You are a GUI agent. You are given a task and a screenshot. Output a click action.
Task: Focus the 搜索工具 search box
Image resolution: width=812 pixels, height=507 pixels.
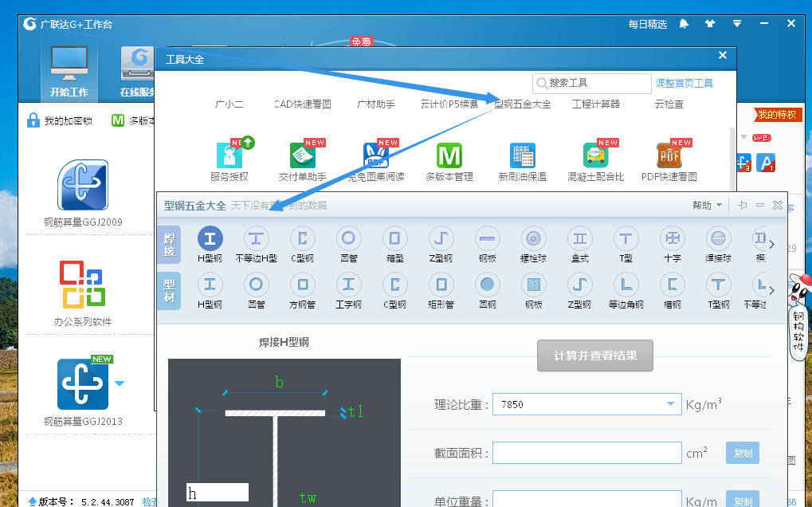(591, 84)
